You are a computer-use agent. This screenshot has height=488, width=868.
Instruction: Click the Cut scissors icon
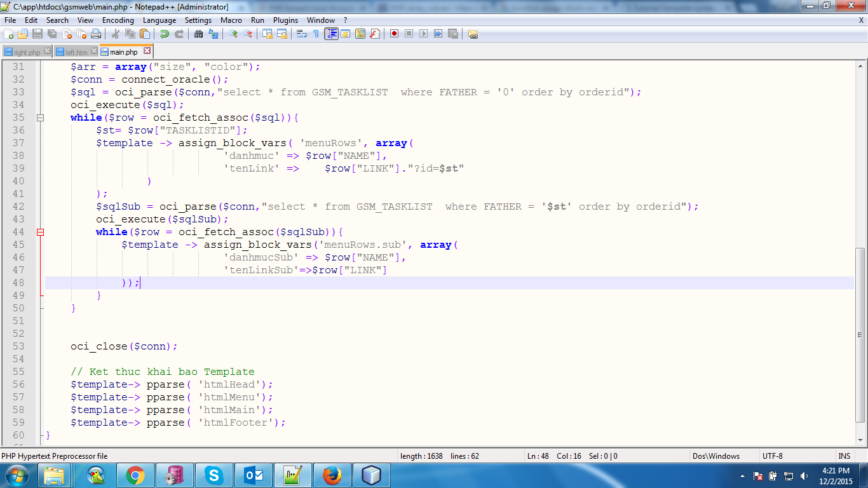pyautogui.click(x=116, y=34)
